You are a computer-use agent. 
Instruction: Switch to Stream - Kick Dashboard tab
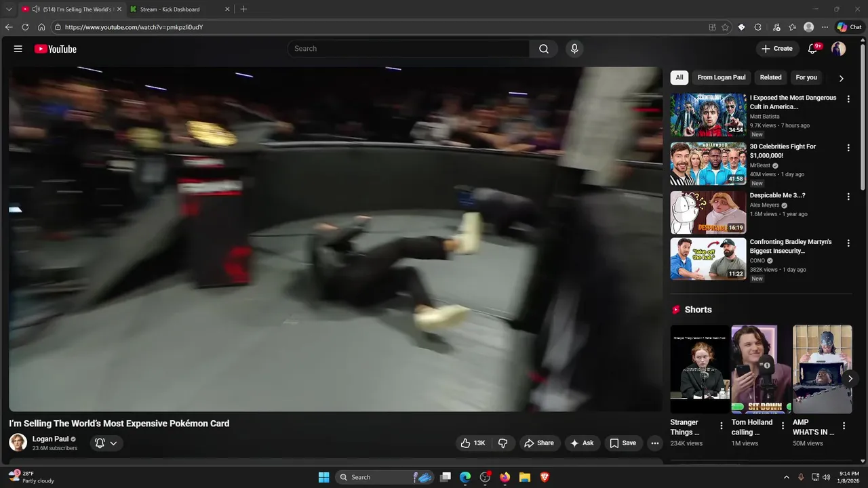click(180, 9)
